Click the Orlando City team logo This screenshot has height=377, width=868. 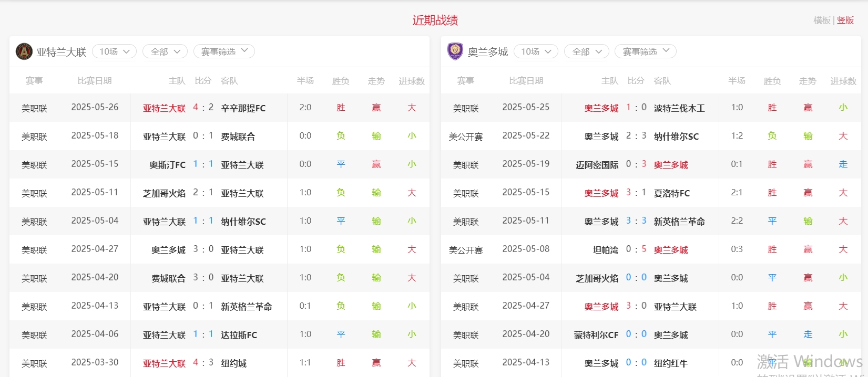(455, 51)
